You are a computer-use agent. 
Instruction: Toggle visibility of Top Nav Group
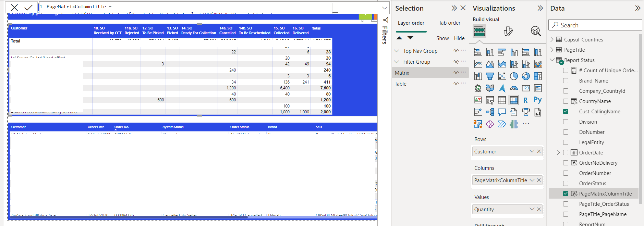click(456, 51)
